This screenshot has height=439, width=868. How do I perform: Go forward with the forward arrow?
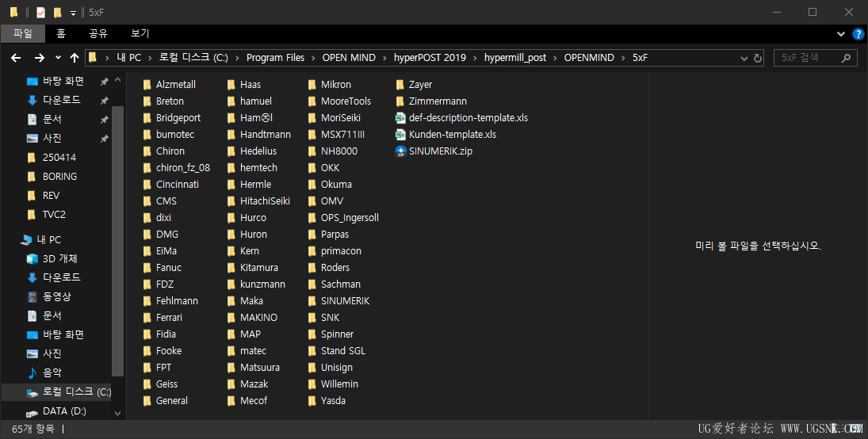point(40,58)
